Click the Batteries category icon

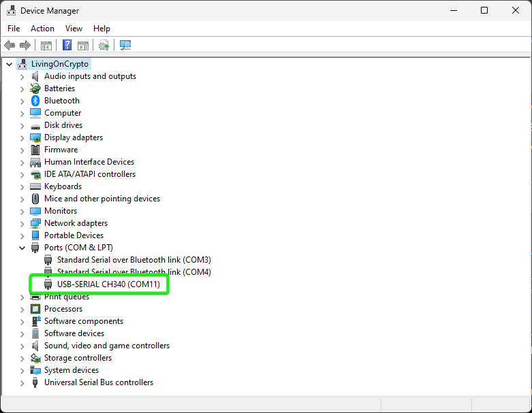(35, 88)
